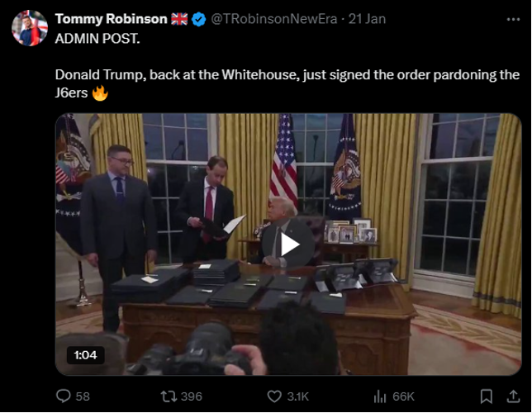Open the three-dot more options menu
532x413 pixels.
click(x=513, y=19)
